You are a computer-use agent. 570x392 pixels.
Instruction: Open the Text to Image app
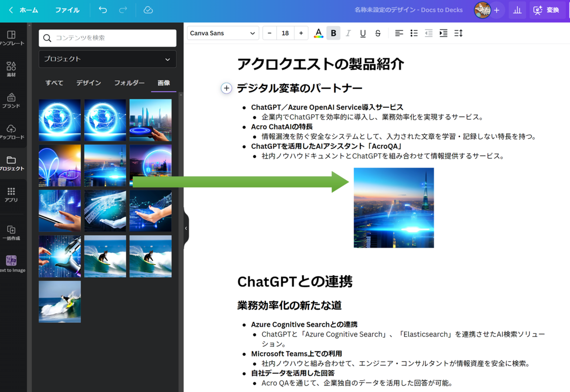pyautogui.click(x=11, y=264)
